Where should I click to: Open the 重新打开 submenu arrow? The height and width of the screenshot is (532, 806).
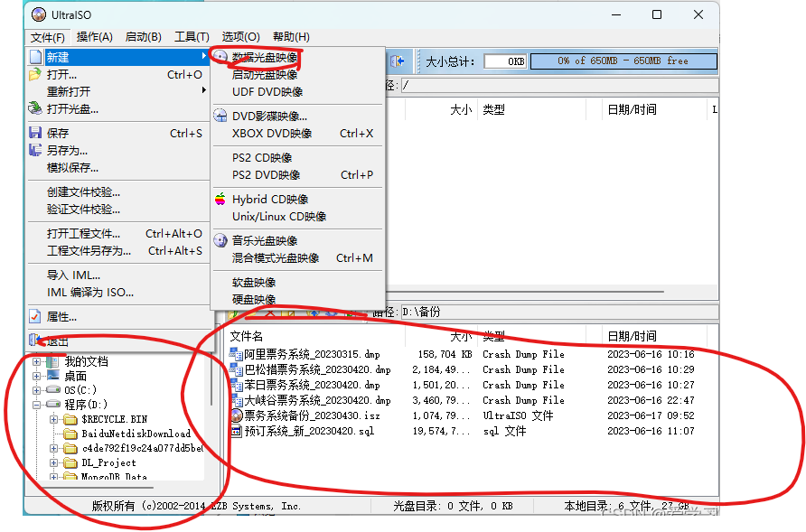204,90
